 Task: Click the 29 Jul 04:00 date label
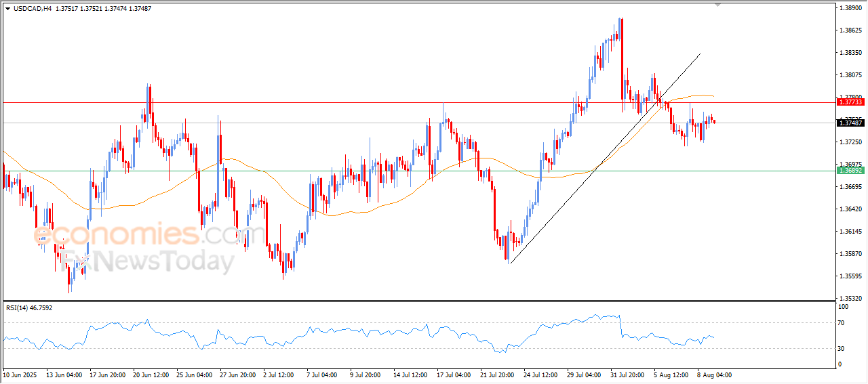(x=585, y=375)
